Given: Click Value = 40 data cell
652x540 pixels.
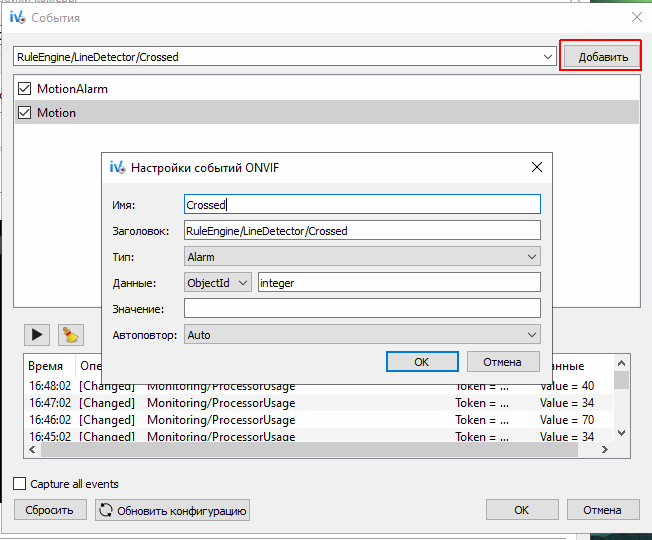Looking at the screenshot, I should (567, 386).
